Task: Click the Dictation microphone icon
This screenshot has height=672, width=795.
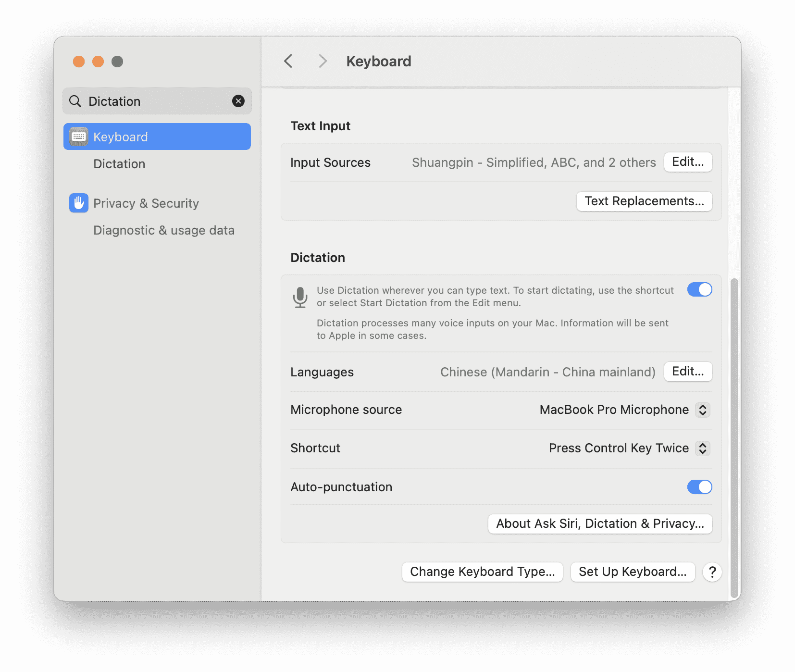Action: pos(300,297)
